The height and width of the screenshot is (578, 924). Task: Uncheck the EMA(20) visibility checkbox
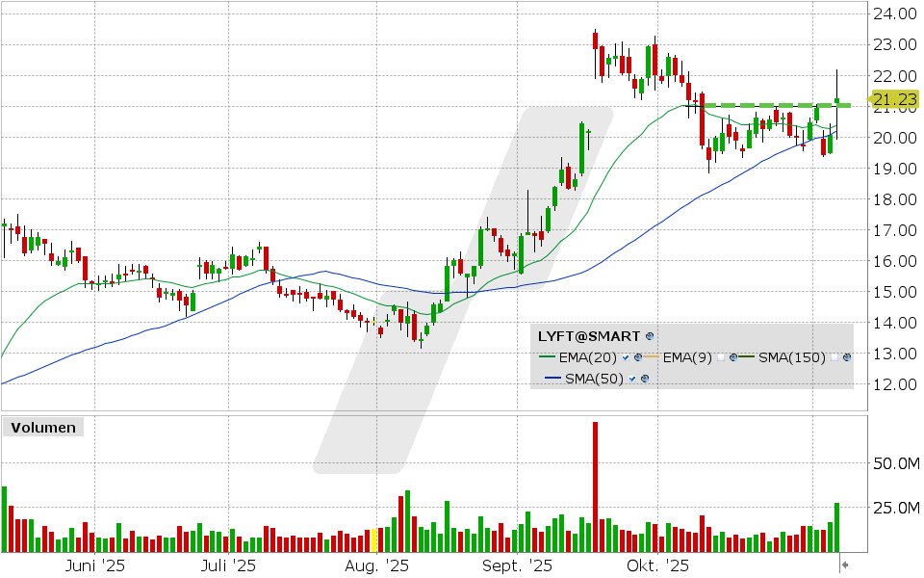[625, 356]
